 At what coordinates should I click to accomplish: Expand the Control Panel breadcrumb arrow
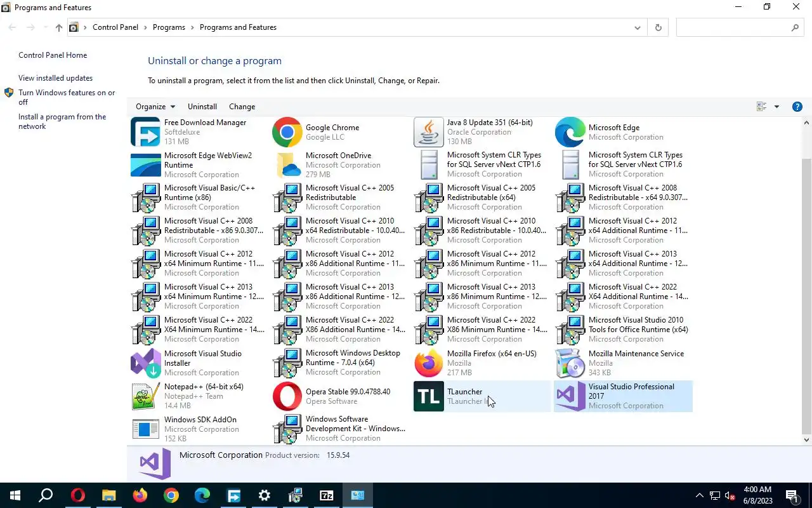145,27
